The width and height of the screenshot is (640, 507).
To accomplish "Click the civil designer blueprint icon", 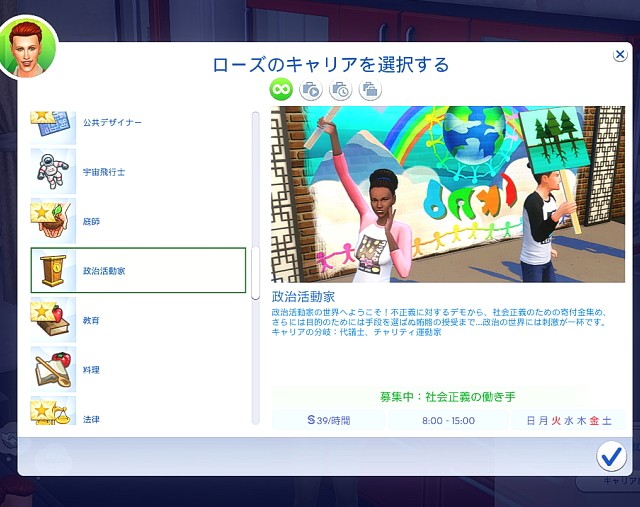I will click(x=53, y=127).
